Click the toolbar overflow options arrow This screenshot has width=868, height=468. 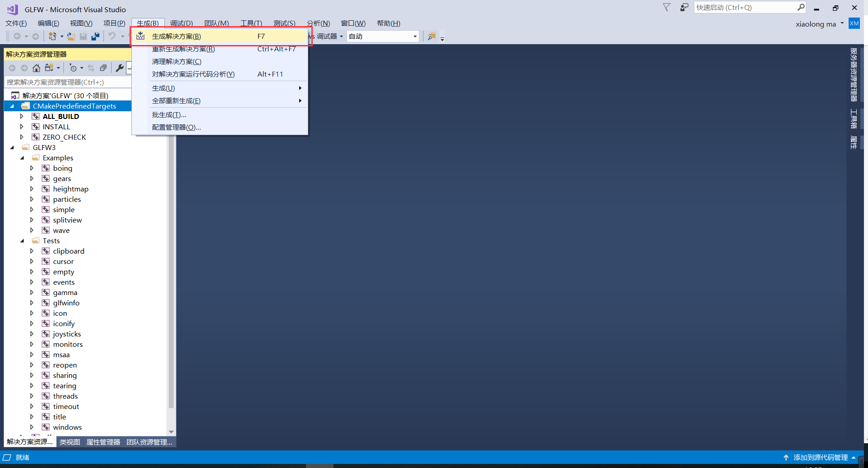pos(442,38)
